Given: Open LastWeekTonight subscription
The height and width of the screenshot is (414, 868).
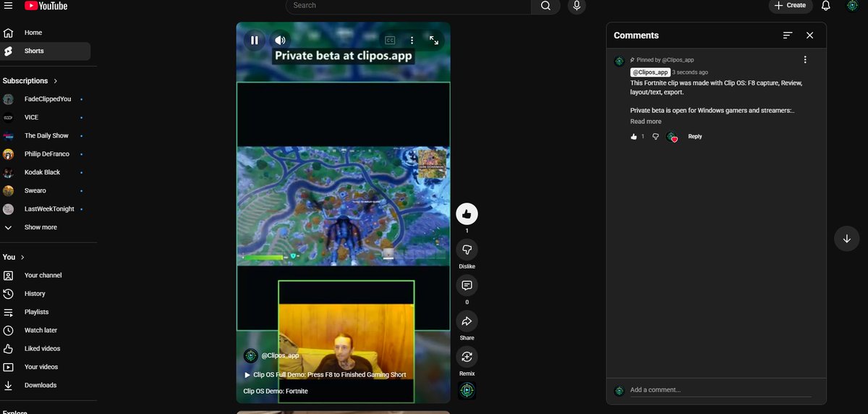Looking at the screenshot, I should 46,209.
